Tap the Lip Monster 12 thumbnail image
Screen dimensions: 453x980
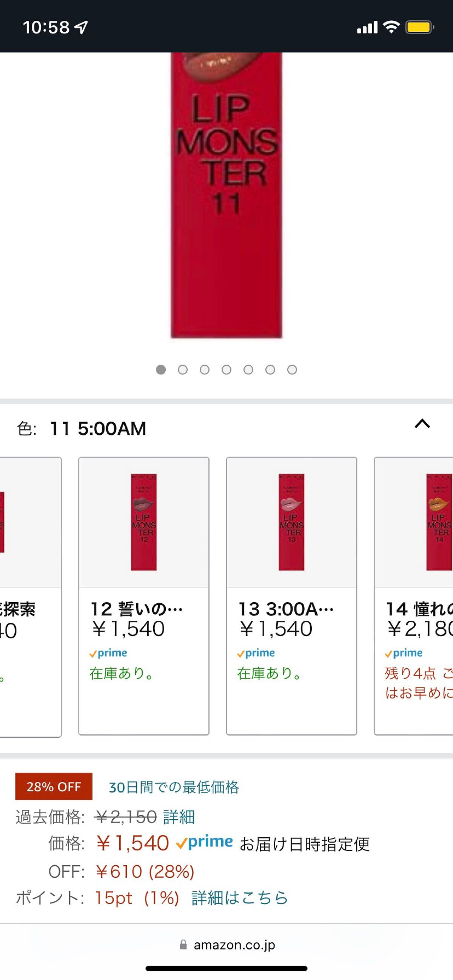tap(143, 522)
